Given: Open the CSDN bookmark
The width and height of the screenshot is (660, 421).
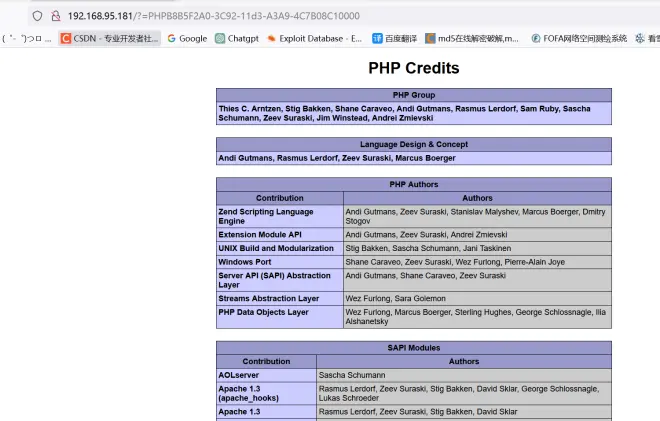Looking at the screenshot, I should click(109, 39).
